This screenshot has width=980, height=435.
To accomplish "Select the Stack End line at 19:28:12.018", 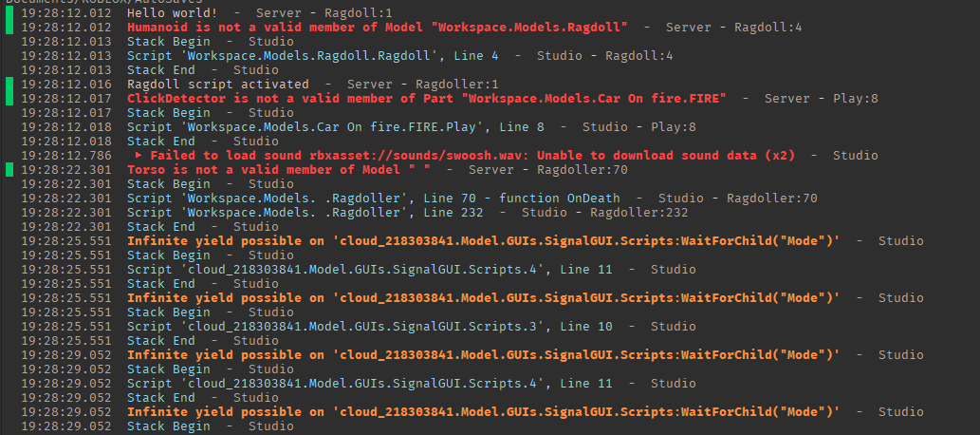I will [x=172, y=141].
